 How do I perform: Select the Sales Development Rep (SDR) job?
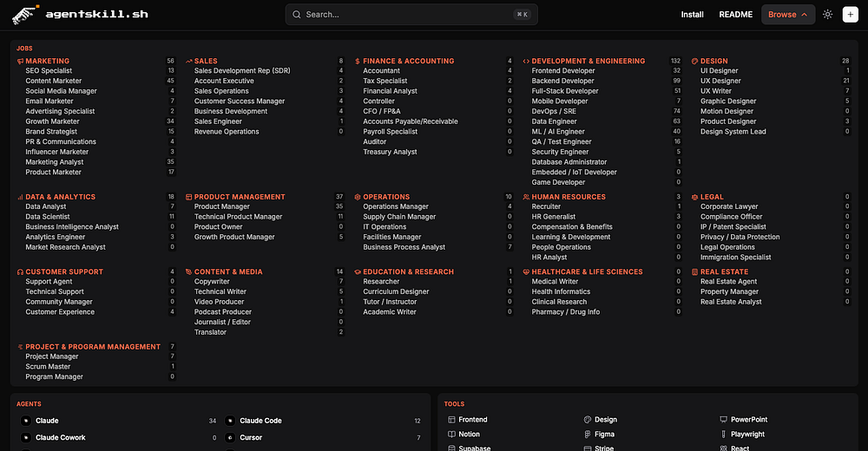242,71
